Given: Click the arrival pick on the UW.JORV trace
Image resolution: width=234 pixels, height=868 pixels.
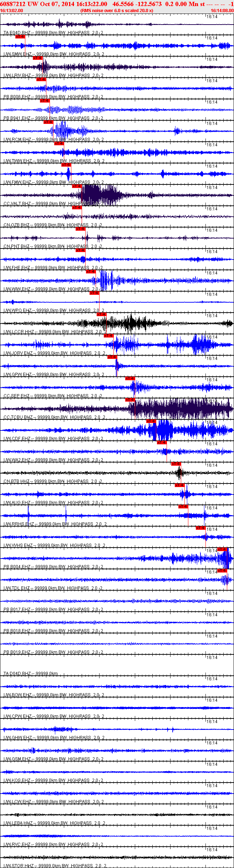Looking at the screenshot, I should 108,336.
